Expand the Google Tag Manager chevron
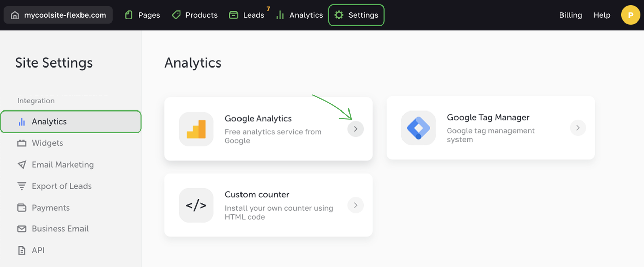This screenshot has height=267, width=644. 578,128
